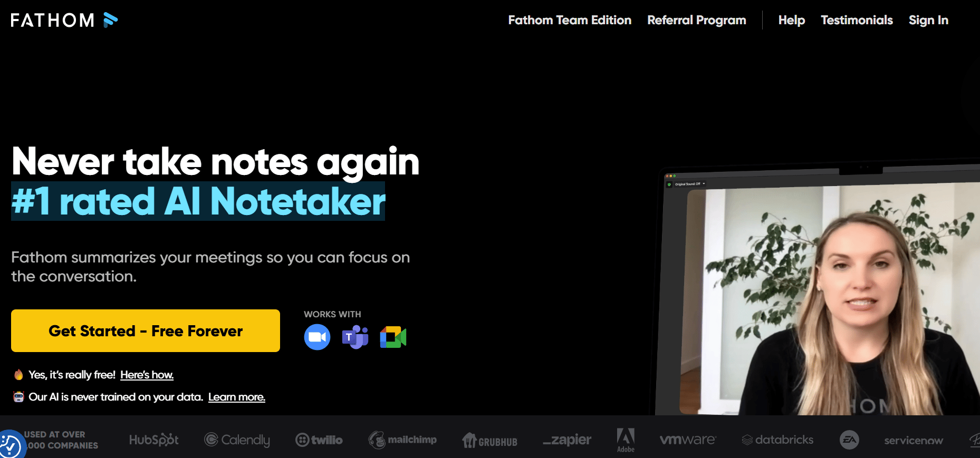This screenshot has height=458, width=980.
Task: Open the "Learn more." link
Action: click(x=237, y=397)
